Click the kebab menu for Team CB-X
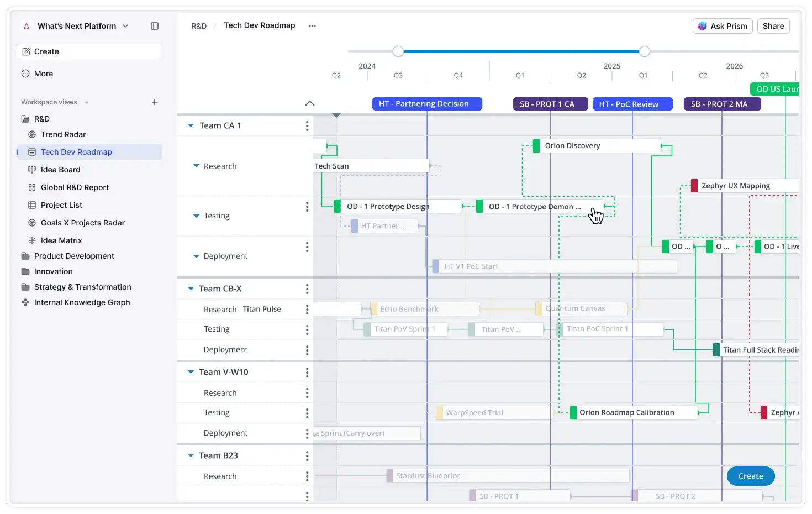 pyautogui.click(x=307, y=289)
